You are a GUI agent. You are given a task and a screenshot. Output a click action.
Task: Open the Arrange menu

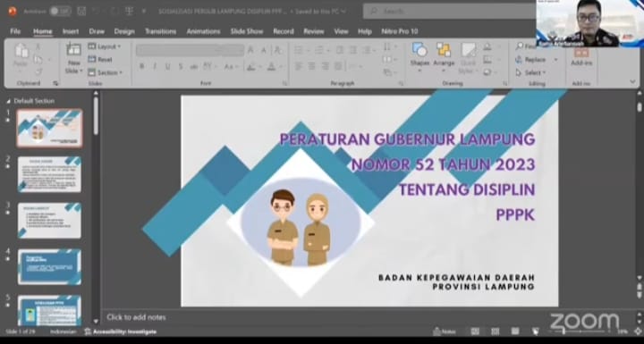pos(444,57)
